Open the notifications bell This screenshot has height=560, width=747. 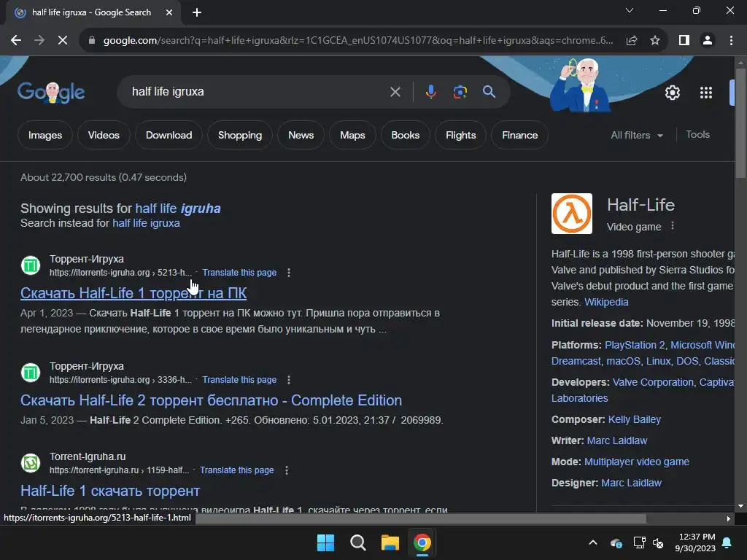(727, 542)
